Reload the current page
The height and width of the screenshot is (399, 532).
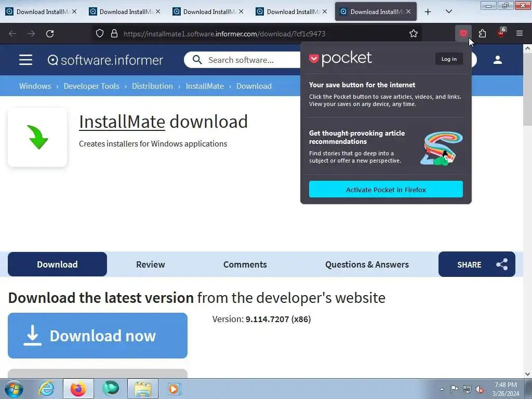[x=50, y=33]
